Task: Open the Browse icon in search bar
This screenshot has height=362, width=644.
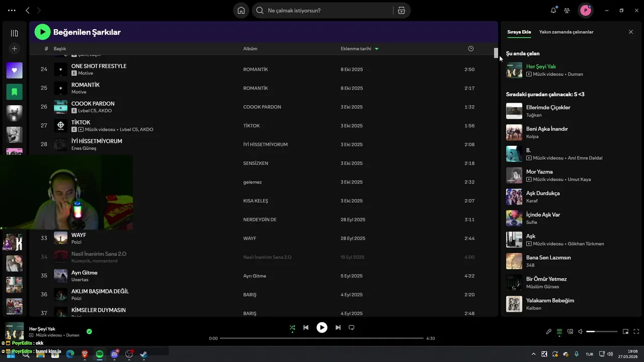Action: point(401,10)
